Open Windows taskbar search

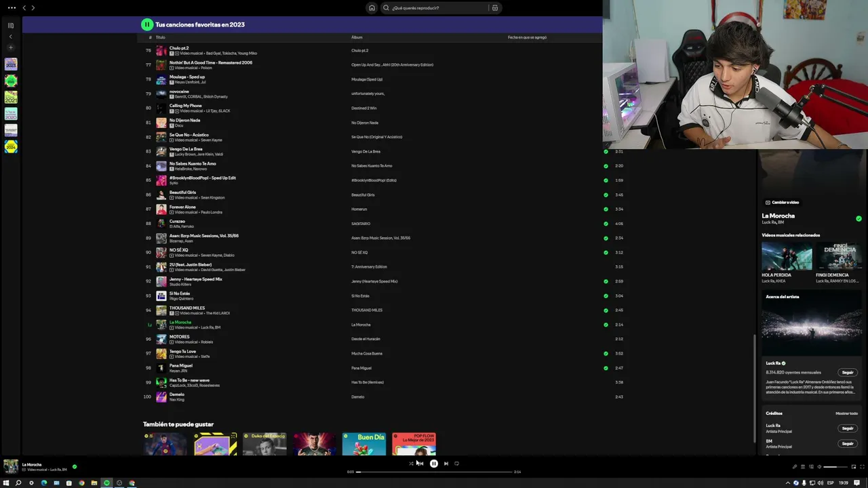[18, 483]
